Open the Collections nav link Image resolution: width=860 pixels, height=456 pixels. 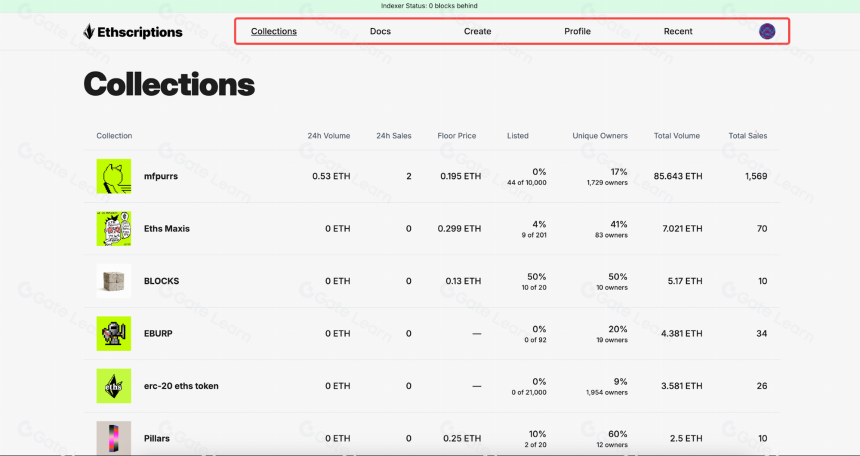tap(274, 31)
